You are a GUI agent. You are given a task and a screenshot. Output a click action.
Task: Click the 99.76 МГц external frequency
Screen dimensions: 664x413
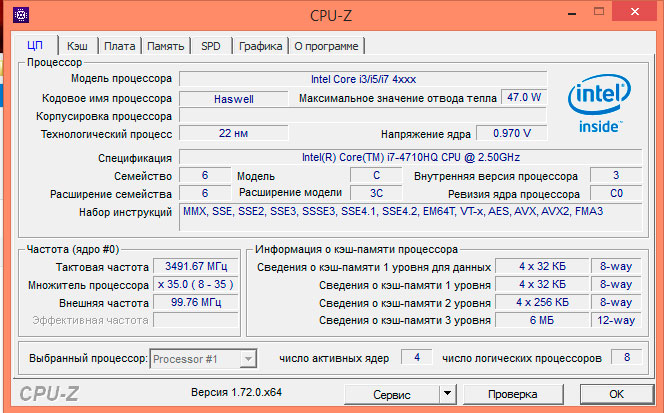click(x=196, y=302)
